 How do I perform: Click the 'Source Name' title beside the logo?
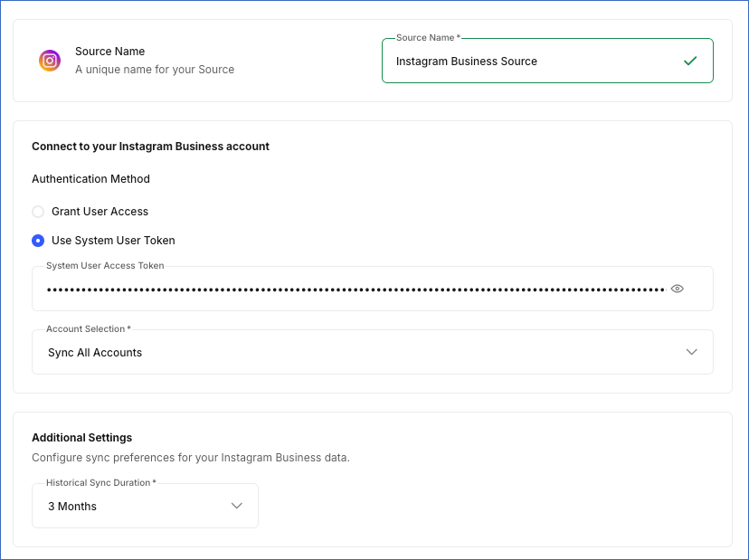(109, 52)
